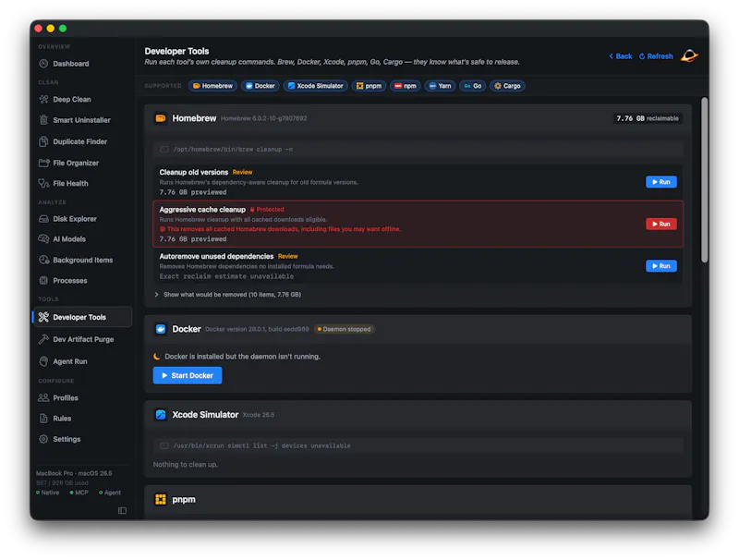Select Cargo supported tag

(x=507, y=86)
